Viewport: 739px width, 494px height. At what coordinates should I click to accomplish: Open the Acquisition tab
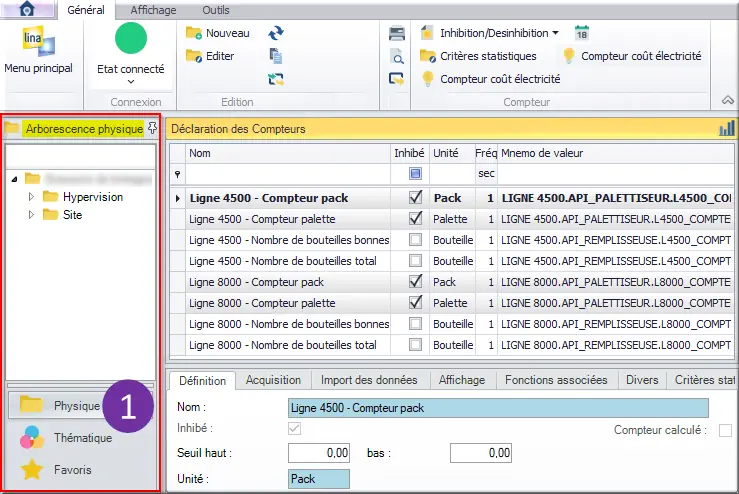[273, 380]
